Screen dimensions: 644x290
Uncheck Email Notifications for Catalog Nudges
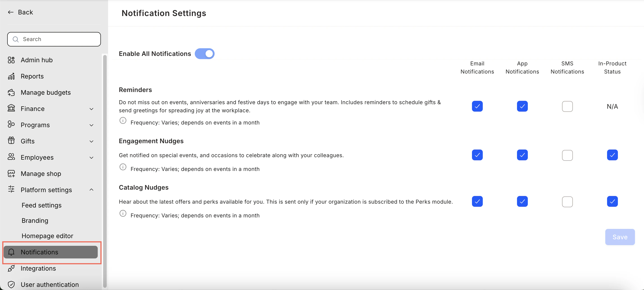click(477, 202)
